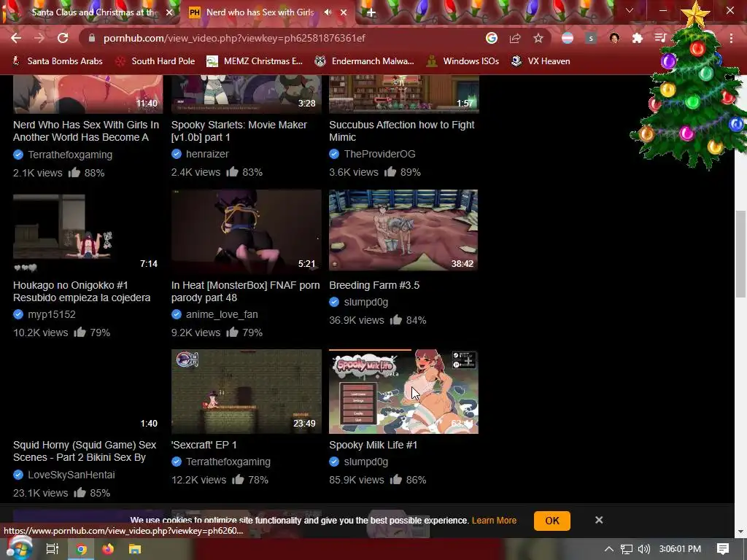Open the Windows ISOs bookmark

click(462, 61)
